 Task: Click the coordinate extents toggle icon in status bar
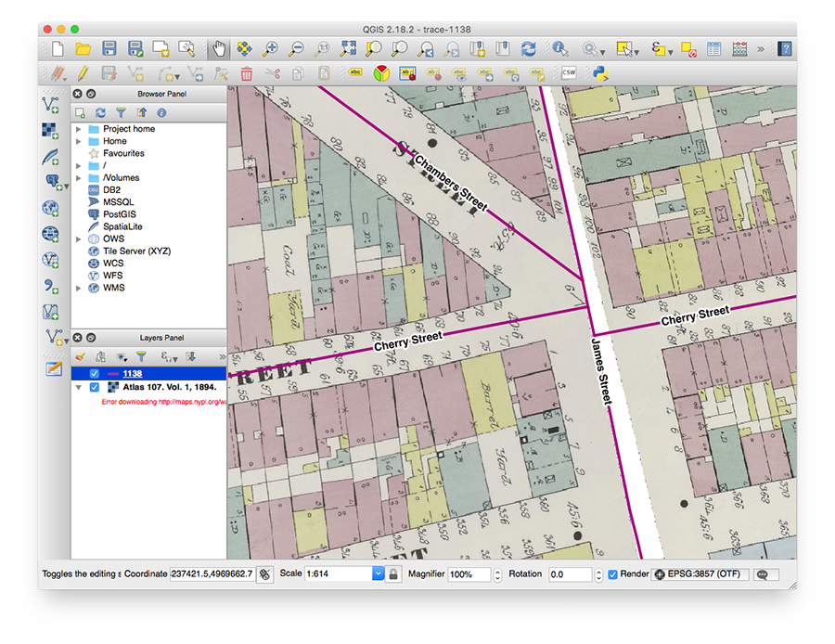coord(264,574)
